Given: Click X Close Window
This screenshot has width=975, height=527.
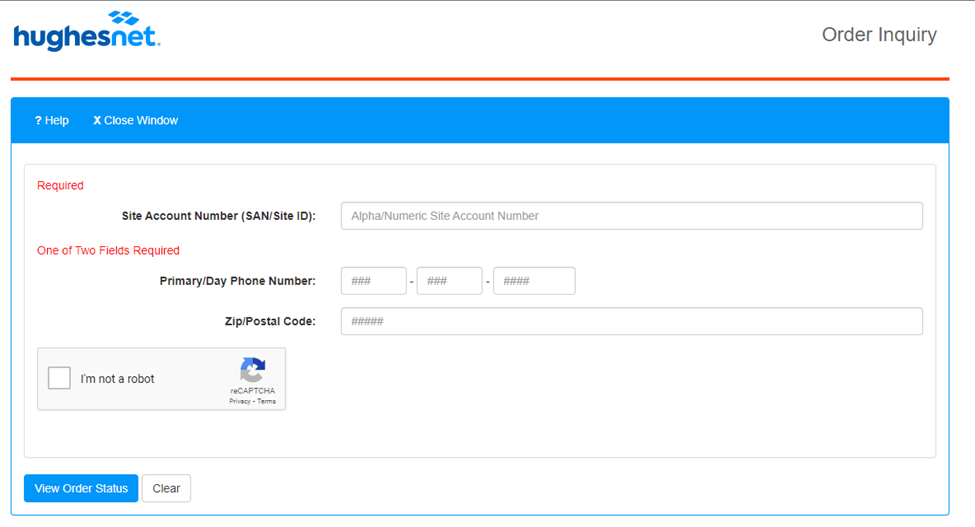Looking at the screenshot, I should click(135, 120).
